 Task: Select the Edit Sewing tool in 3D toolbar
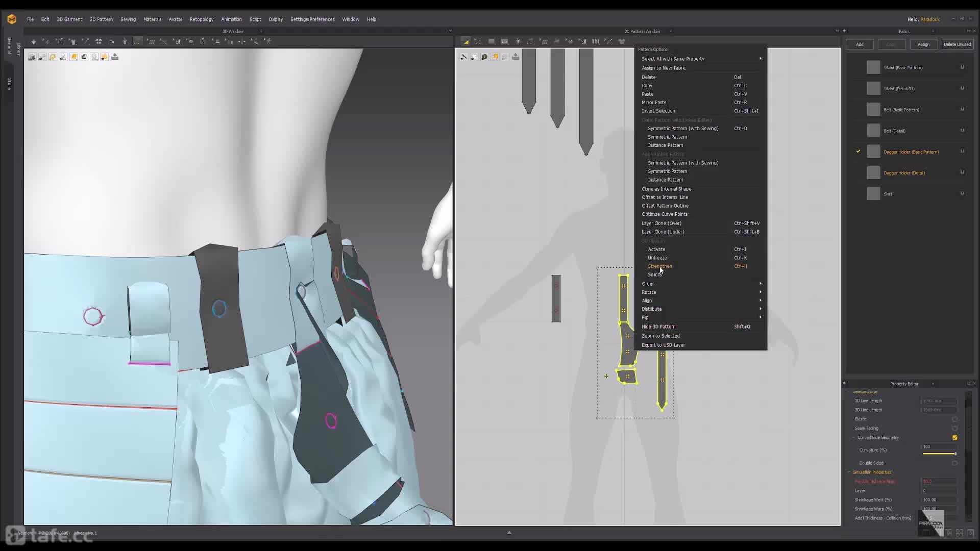(164, 41)
